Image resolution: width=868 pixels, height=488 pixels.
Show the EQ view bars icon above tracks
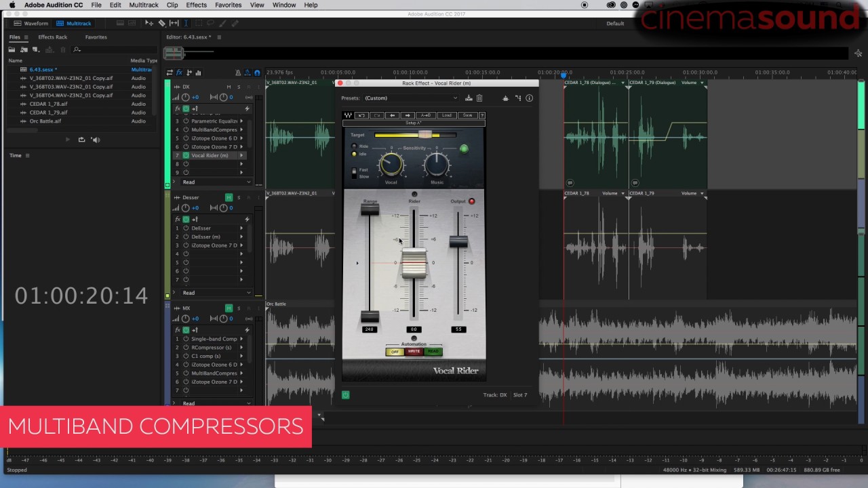point(198,73)
